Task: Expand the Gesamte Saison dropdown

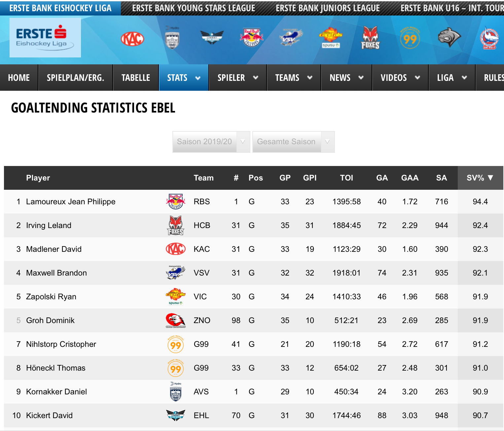Action: (x=293, y=142)
